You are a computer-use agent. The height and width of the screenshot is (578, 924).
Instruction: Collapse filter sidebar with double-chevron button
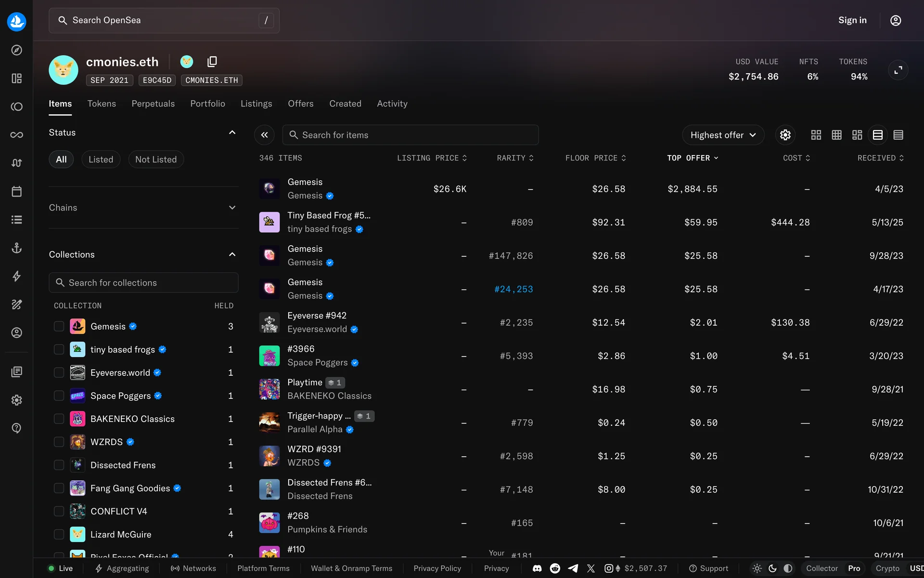click(x=264, y=135)
